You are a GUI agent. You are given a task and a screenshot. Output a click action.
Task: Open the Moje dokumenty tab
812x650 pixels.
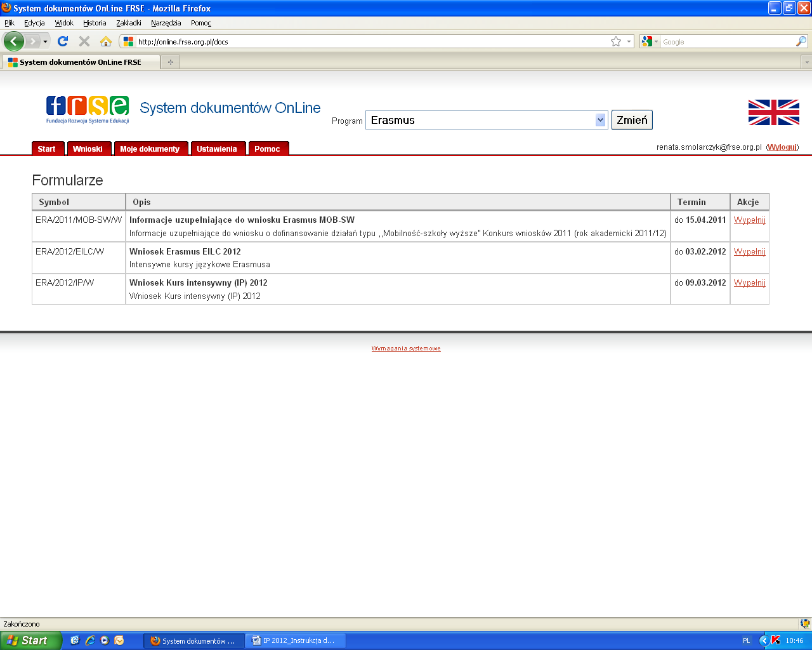(151, 149)
